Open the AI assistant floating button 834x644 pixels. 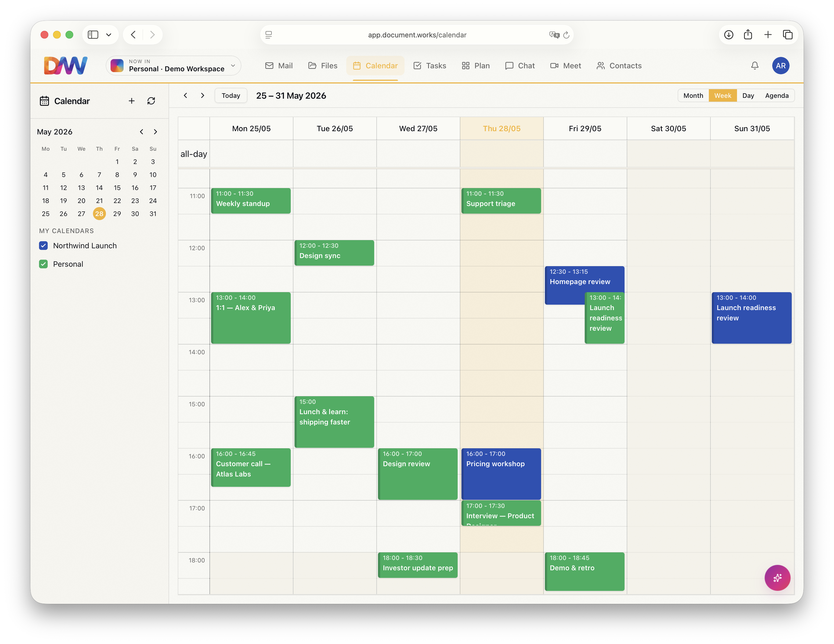click(777, 578)
